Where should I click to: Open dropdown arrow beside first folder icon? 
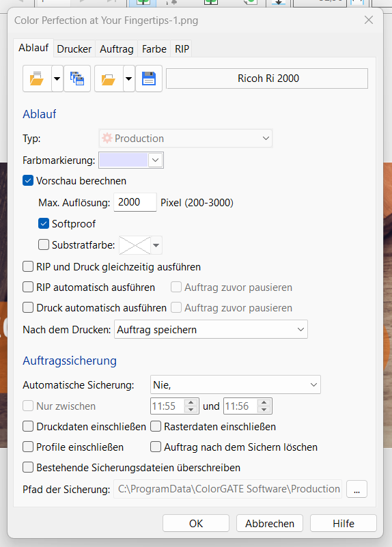point(57,79)
